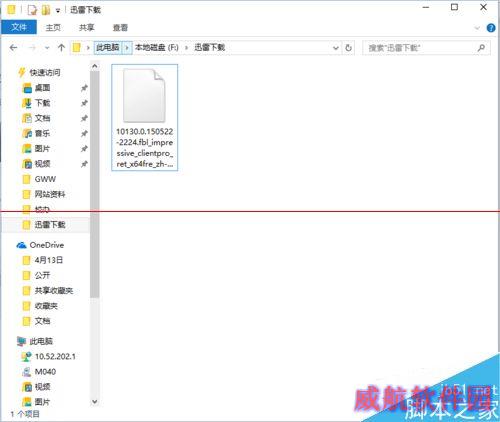500x422 pixels.
Task: Select the 10130.0.150522 file thumbnail
Action: 144,117
